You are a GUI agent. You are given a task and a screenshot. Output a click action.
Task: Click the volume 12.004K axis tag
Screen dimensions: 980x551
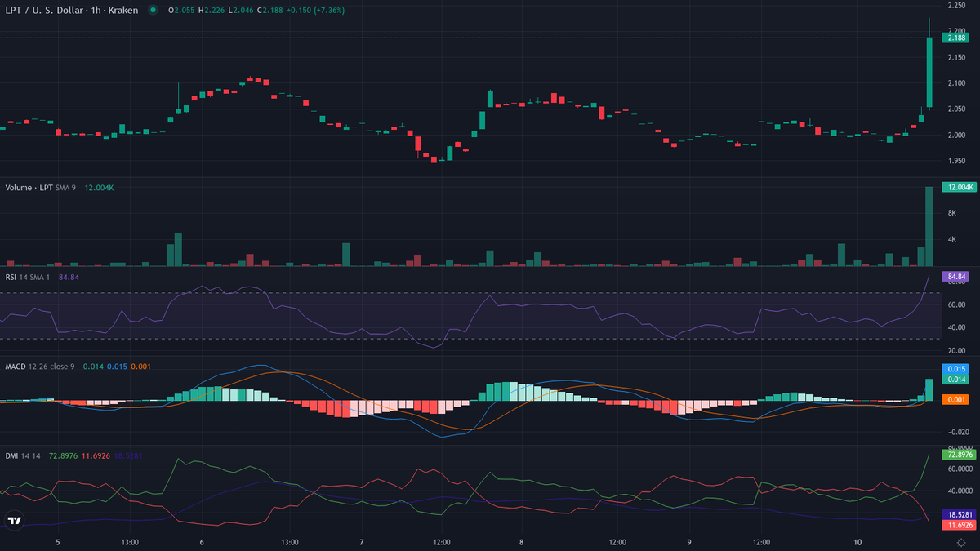(956, 187)
